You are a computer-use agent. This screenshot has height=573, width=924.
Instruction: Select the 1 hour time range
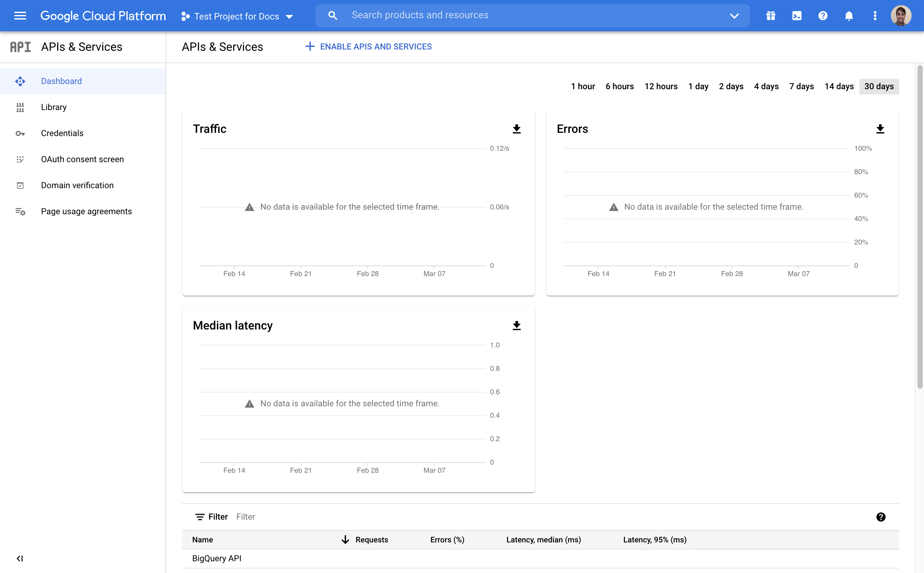[583, 86]
